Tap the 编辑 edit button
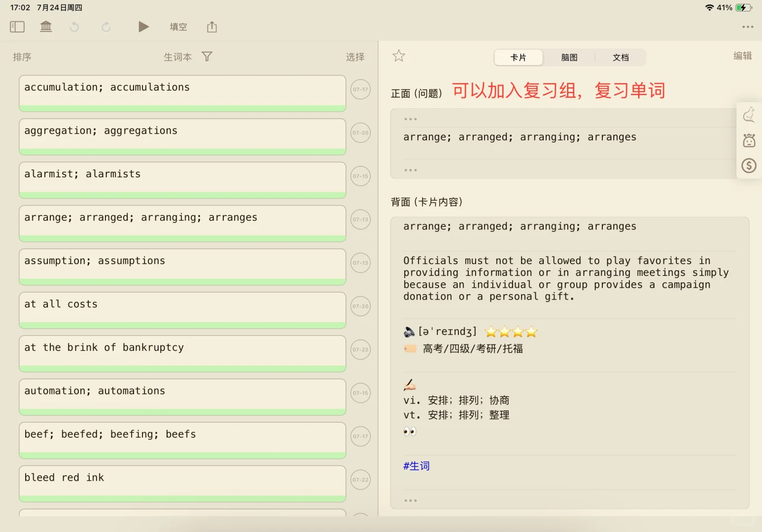This screenshot has height=532, width=762. (742, 56)
